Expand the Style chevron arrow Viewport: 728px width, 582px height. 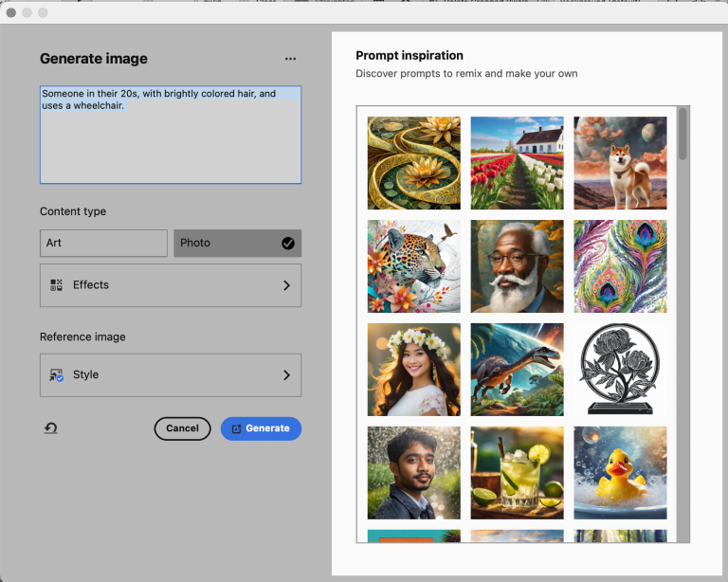click(x=286, y=375)
